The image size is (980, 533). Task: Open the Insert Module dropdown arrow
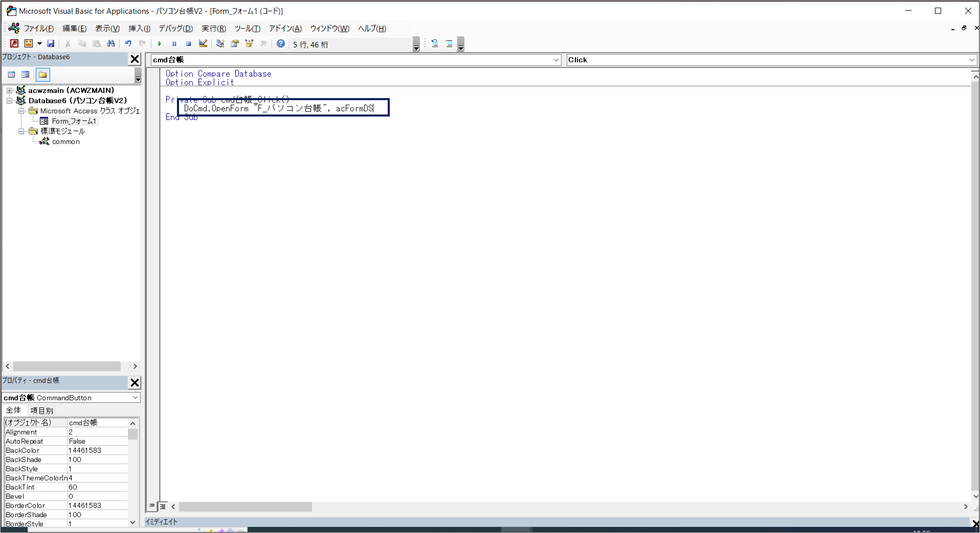click(39, 43)
